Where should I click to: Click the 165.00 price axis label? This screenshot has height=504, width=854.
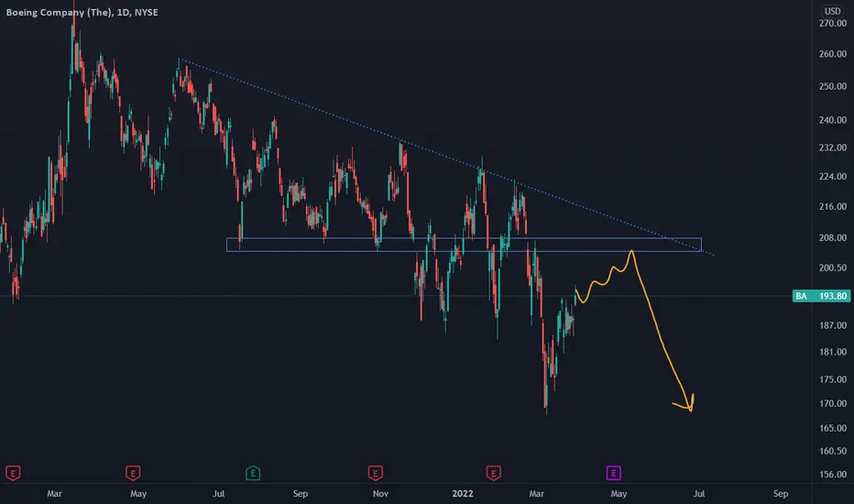click(833, 428)
